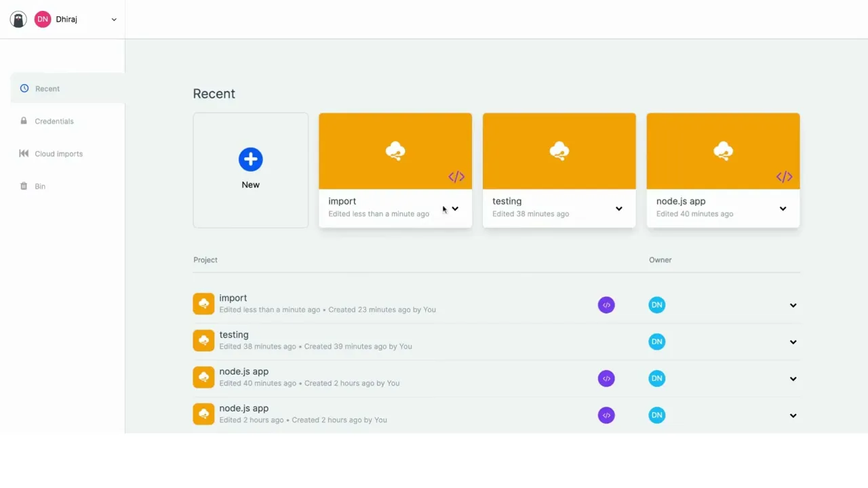The image size is (868, 488).
Task: Click import title on the recent card
Action: coord(342,201)
